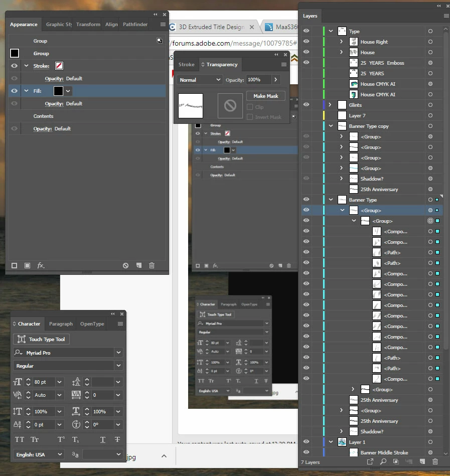Open the Regular font style dropdown

[x=118, y=366]
